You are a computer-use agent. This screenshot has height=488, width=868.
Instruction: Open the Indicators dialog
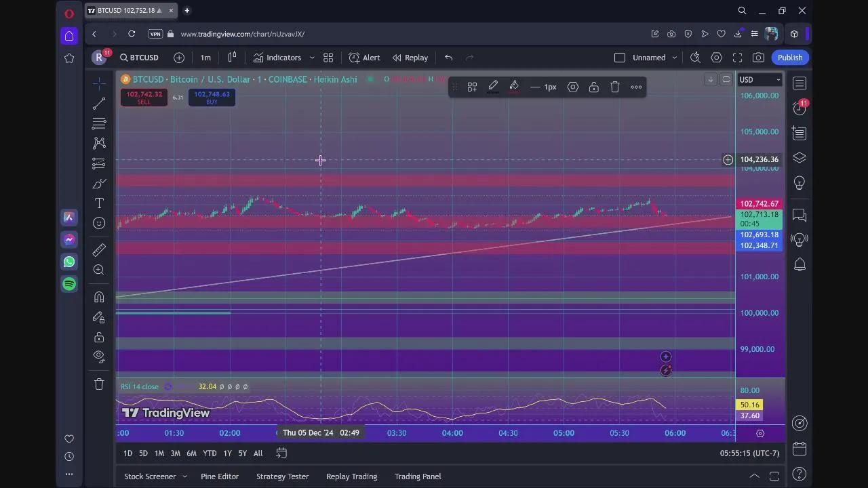coord(277,58)
